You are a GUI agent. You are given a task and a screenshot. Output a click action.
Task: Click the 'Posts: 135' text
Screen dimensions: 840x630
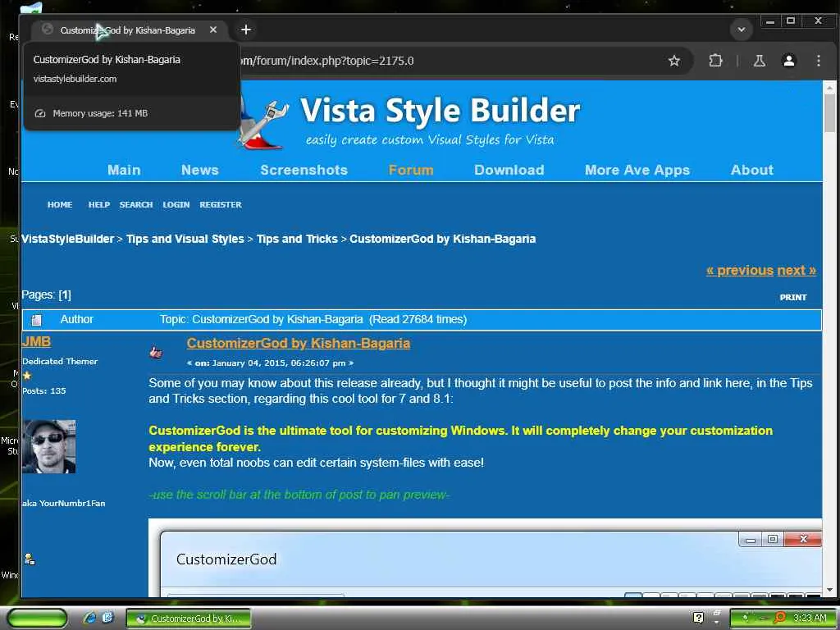click(44, 391)
